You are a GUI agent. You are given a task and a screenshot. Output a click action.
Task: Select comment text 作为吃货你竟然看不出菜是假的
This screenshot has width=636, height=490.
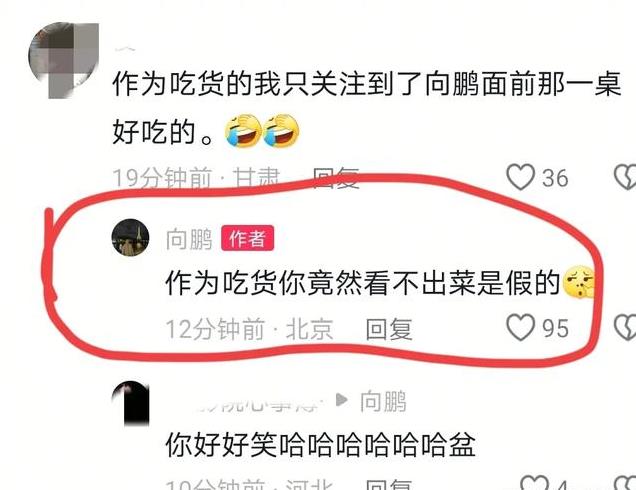click(x=363, y=283)
